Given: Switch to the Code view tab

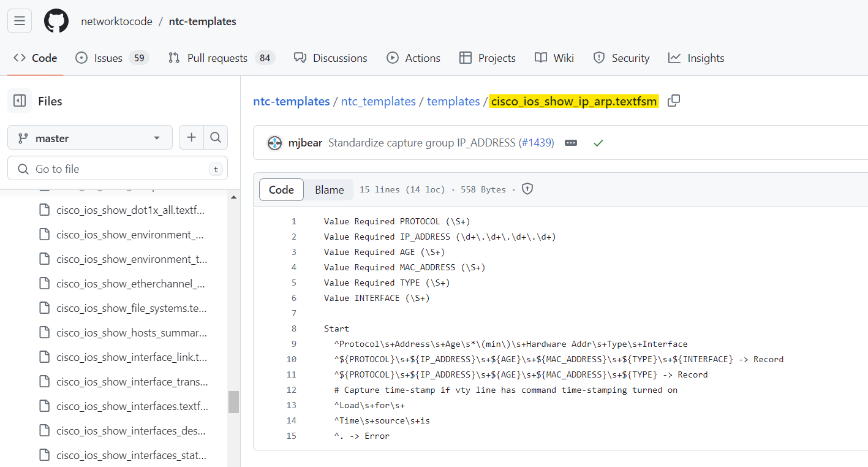Looking at the screenshot, I should (x=281, y=189).
